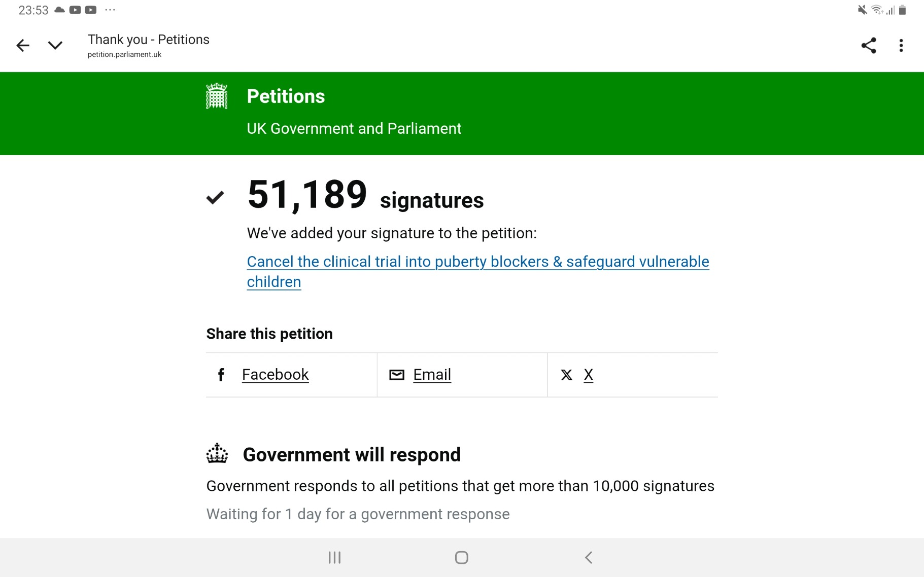This screenshot has height=577, width=924.
Task: Tap the Android navigation back button
Action: 589,558
